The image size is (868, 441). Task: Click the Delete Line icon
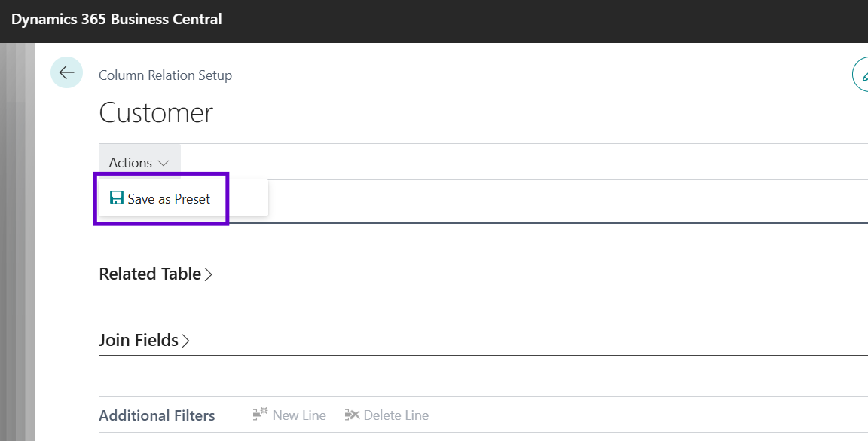(x=352, y=415)
